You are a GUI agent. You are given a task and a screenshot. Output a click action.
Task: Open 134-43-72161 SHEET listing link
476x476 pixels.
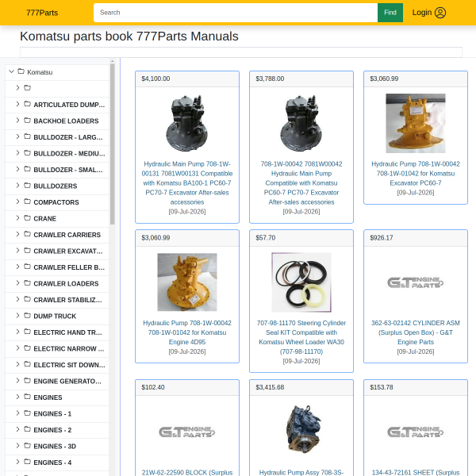click(416, 472)
